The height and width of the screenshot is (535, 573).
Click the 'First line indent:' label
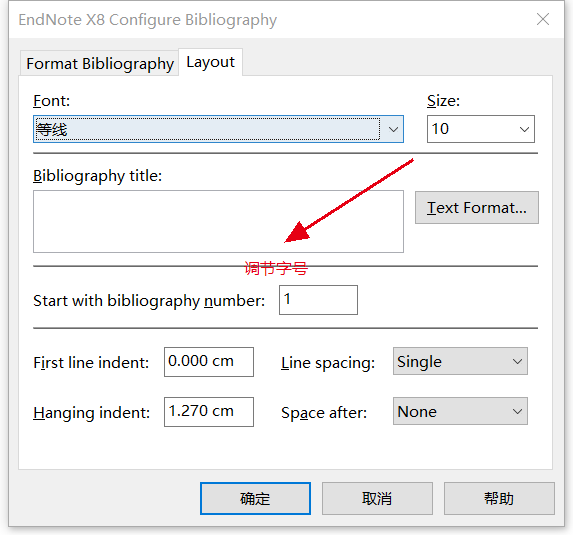(91, 363)
